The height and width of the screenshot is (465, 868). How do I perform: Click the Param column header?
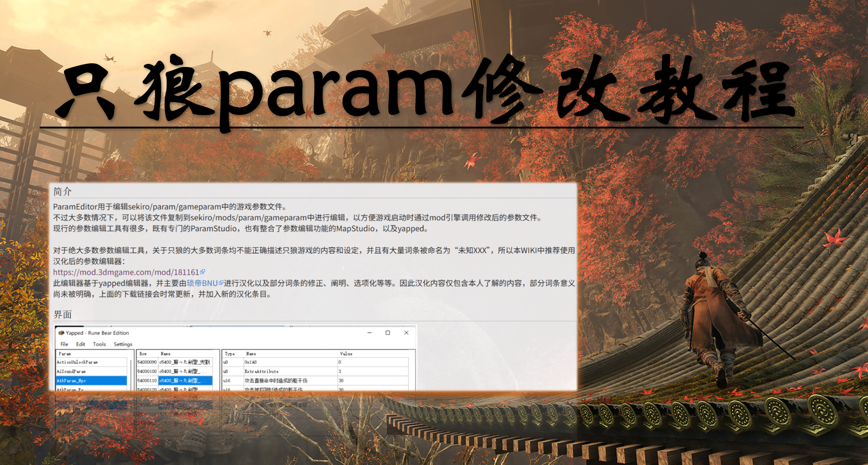[x=65, y=354]
